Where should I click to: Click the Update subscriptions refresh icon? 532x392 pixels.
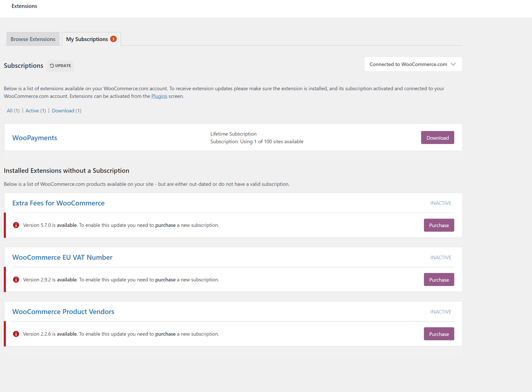click(x=52, y=66)
